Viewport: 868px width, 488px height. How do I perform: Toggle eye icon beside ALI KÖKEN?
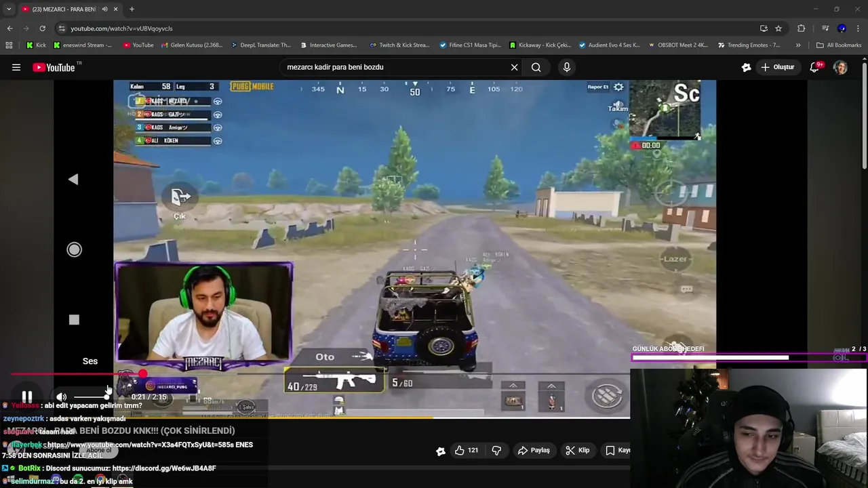(x=218, y=140)
